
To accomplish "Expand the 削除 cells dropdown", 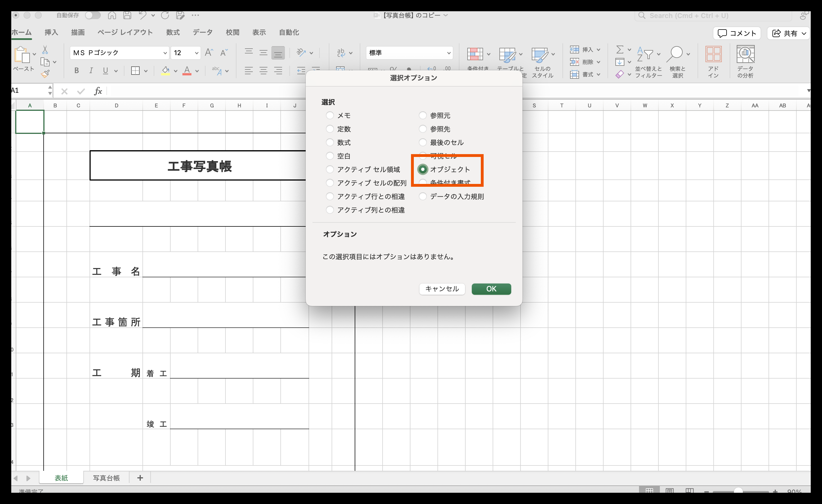I will point(598,62).
